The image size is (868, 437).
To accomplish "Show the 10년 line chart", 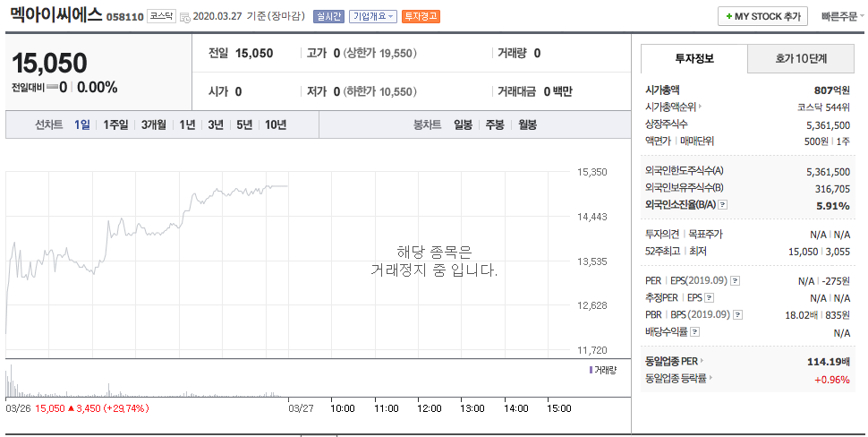I will click(x=275, y=124).
